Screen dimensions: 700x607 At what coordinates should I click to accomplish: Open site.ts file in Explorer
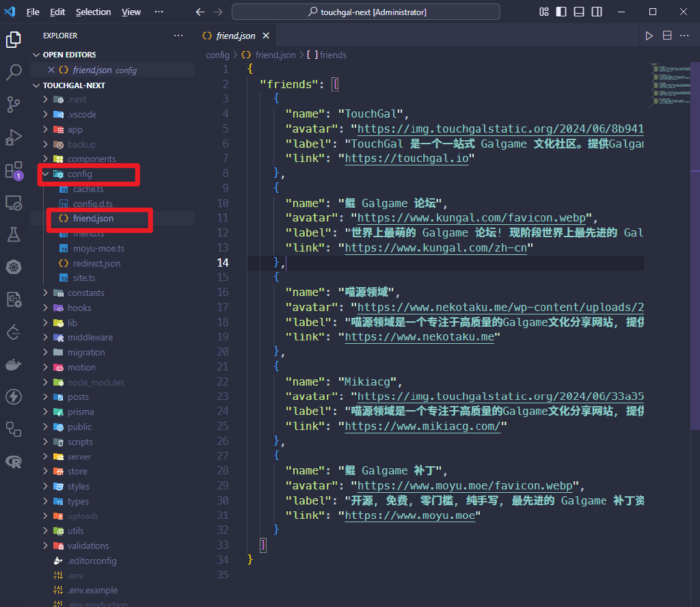(x=84, y=278)
